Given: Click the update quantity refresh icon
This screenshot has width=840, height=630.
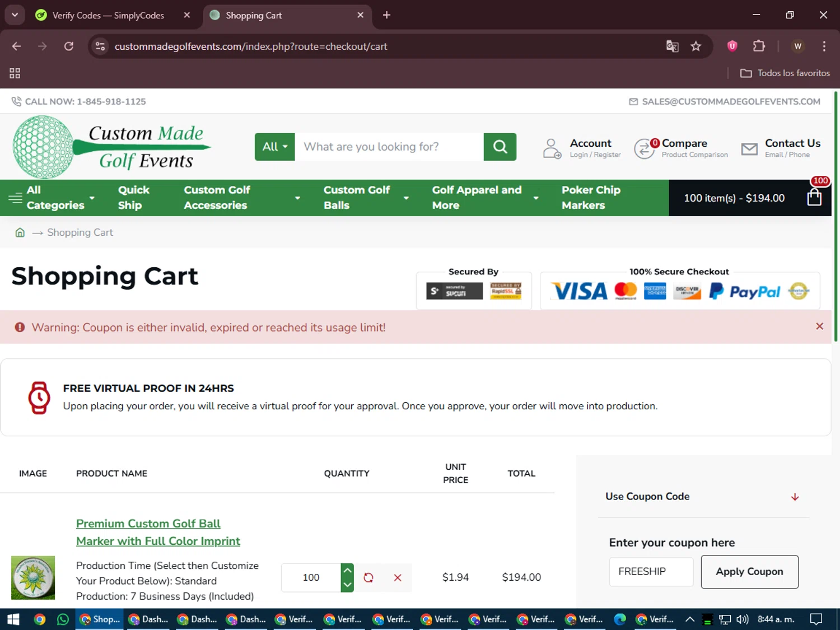Looking at the screenshot, I should [x=368, y=577].
